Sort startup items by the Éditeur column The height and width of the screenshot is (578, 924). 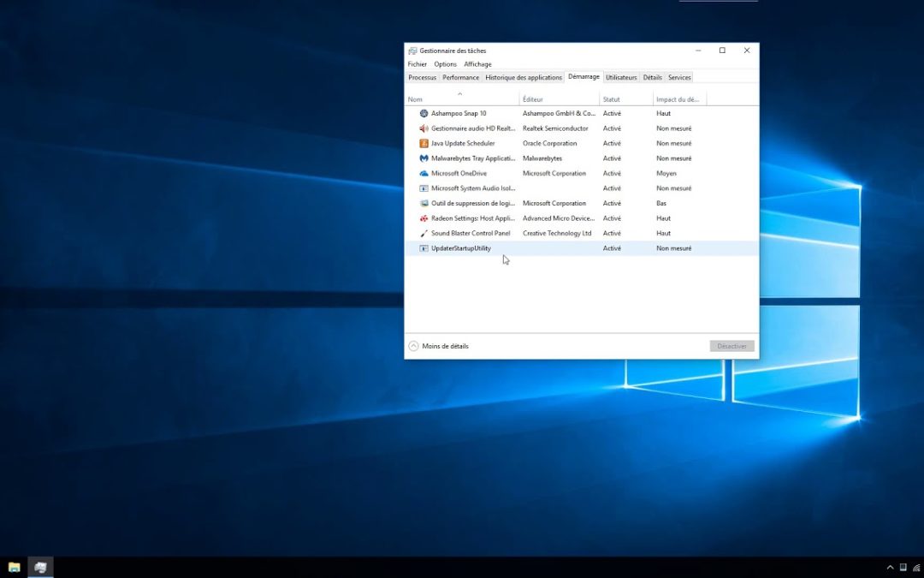coord(533,98)
